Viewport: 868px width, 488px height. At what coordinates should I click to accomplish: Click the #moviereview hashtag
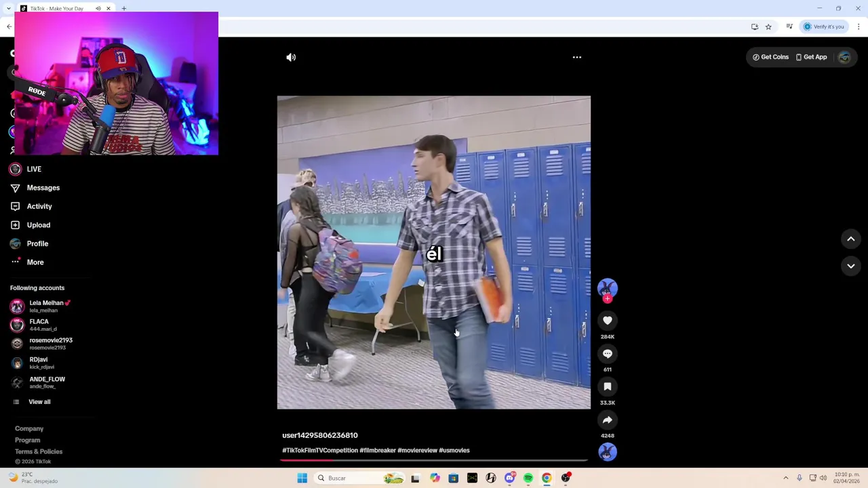[x=418, y=450]
